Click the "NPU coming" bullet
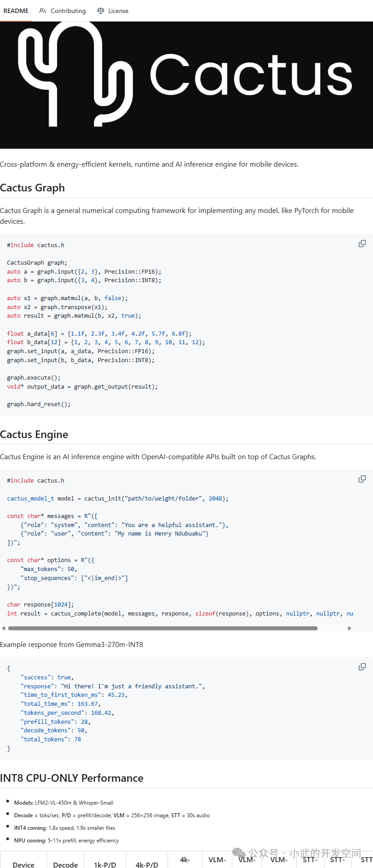Screen dimensions: 373x868 click(x=67, y=841)
